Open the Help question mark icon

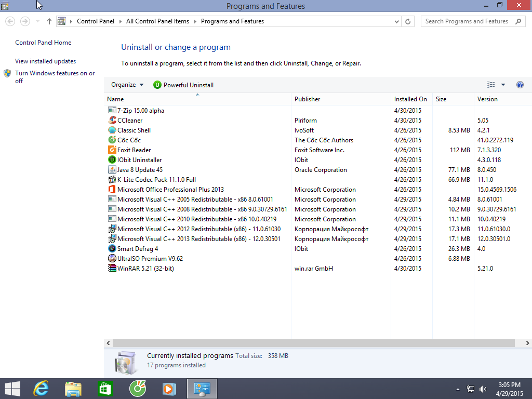[x=520, y=85]
